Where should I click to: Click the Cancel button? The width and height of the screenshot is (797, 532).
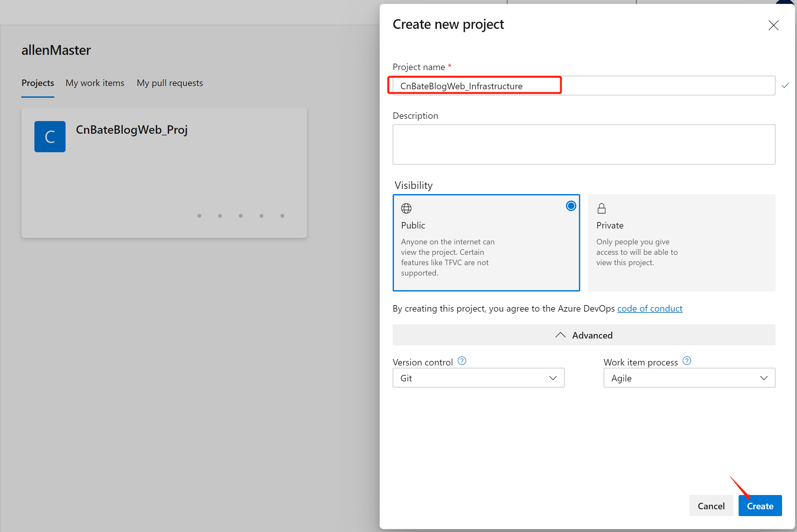(x=711, y=506)
